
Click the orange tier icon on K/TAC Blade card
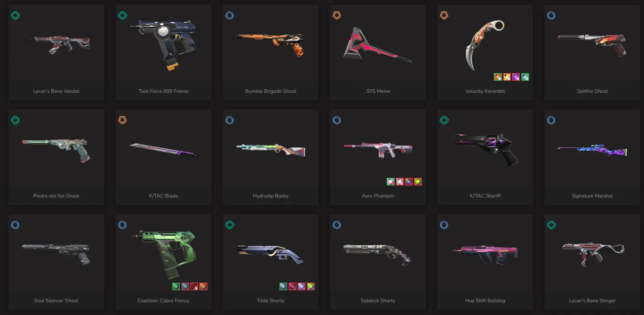[123, 120]
